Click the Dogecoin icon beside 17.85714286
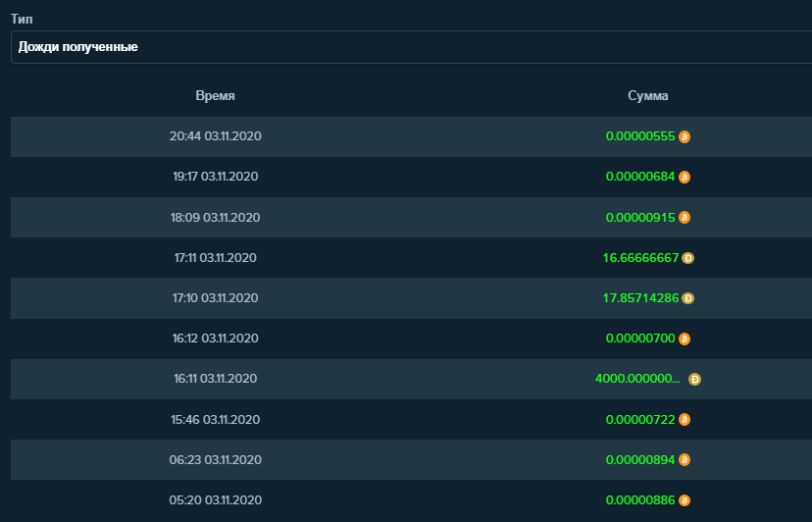Image resolution: width=812 pixels, height=522 pixels. click(x=688, y=298)
